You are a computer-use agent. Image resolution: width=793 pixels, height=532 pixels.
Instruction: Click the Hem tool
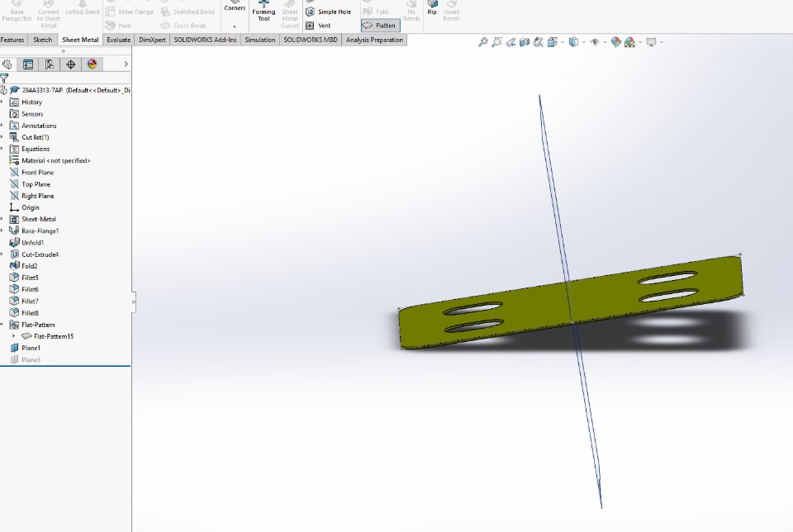[118, 26]
